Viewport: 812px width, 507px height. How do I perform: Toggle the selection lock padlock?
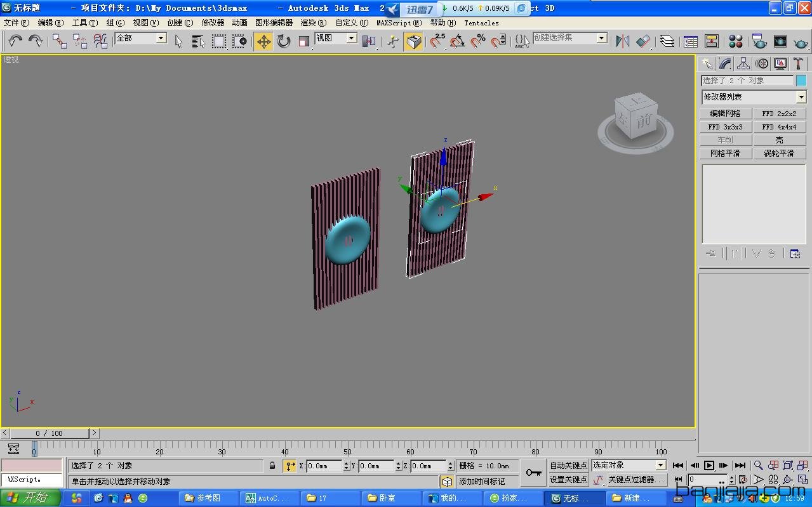click(272, 466)
